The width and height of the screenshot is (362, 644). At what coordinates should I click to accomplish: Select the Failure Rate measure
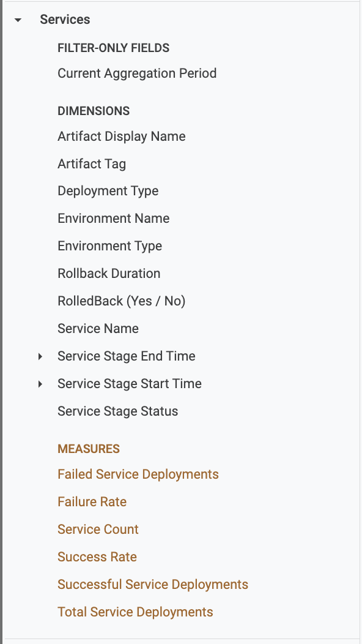(x=92, y=502)
